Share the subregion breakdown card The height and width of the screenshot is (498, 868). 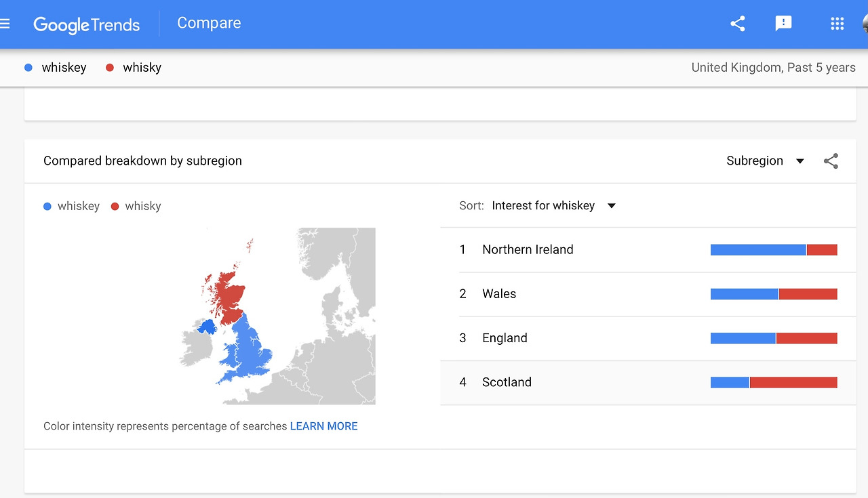831,161
